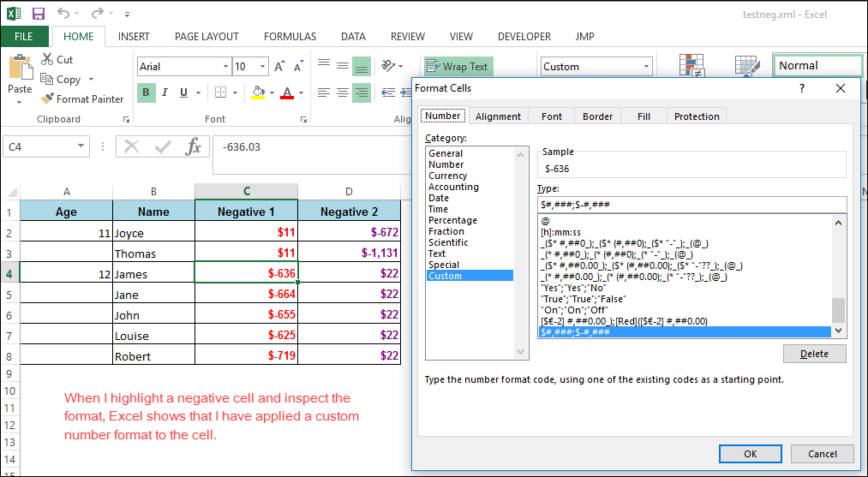
Task: Expand the font size dropdown
Action: (x=264, y=67)
